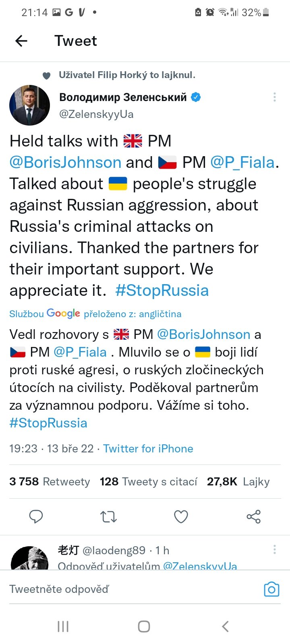Screen dimensions: 290x644
Task: Like the tweet with heart icon
Action: point(181,516)
